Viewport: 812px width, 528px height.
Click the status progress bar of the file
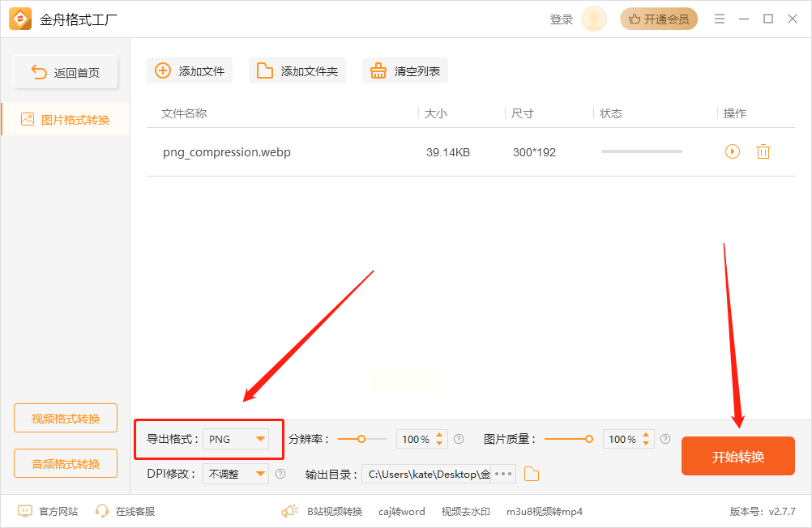pos(642,151)
